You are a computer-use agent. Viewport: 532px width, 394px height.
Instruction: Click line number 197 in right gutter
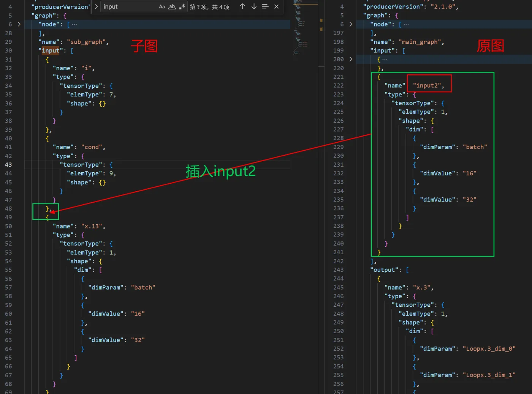tap(338, 33)
